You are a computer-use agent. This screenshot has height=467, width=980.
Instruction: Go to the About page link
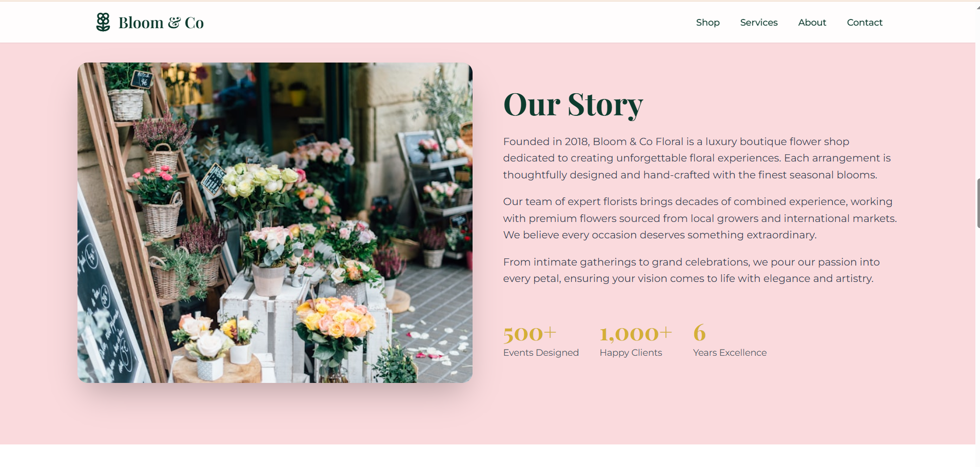click(812, 23)
